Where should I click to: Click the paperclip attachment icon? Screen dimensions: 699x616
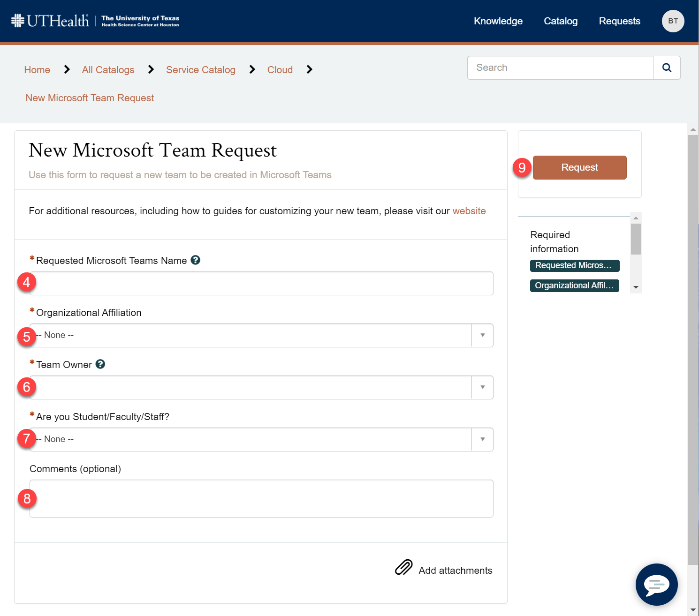click(403, 567)
